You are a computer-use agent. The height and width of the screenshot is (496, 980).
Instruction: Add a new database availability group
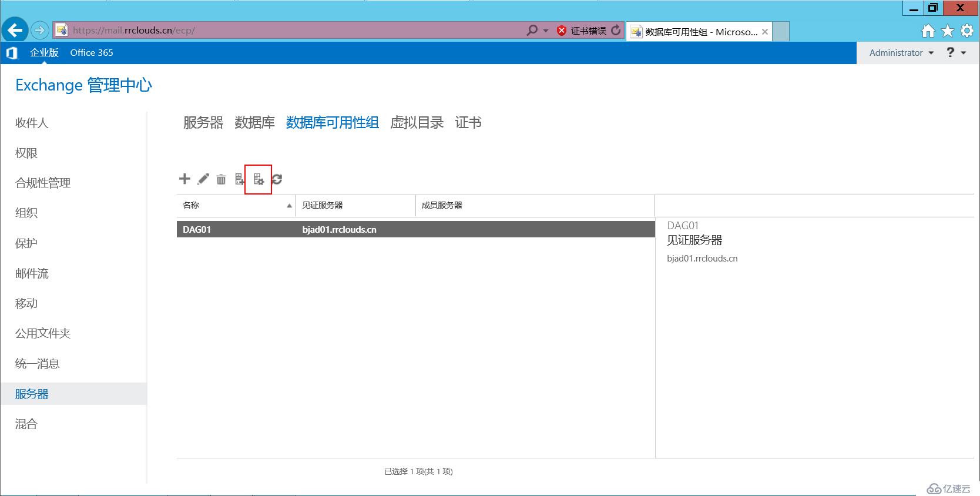tap(184, 179)
